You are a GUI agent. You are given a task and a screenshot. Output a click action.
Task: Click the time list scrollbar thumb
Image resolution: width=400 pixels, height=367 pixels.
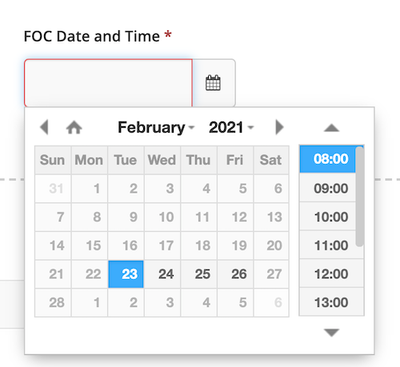point(359,196)
